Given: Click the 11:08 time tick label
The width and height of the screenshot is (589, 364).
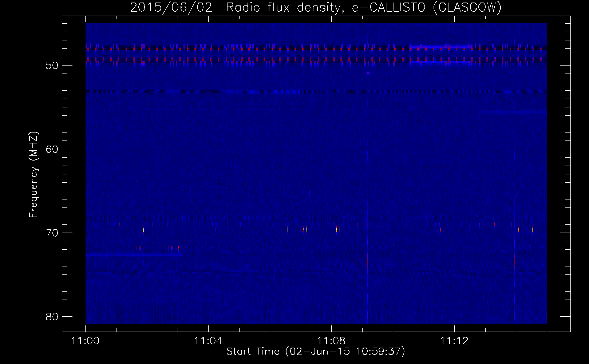Looking at the screenshot, I should click(x=331, y=341).
